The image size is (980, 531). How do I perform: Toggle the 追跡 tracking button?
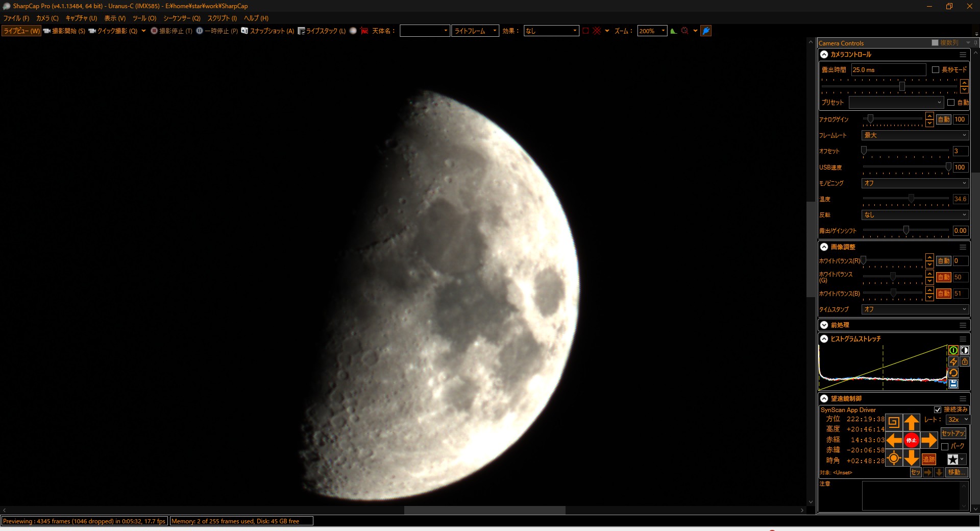click(x=929, y=459)
